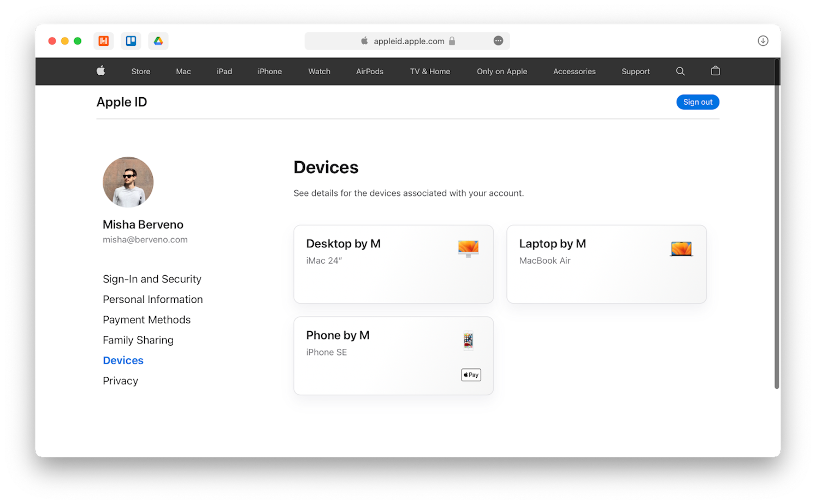
Task: Open the AirPods navigation item
Action: pos(369,71)
